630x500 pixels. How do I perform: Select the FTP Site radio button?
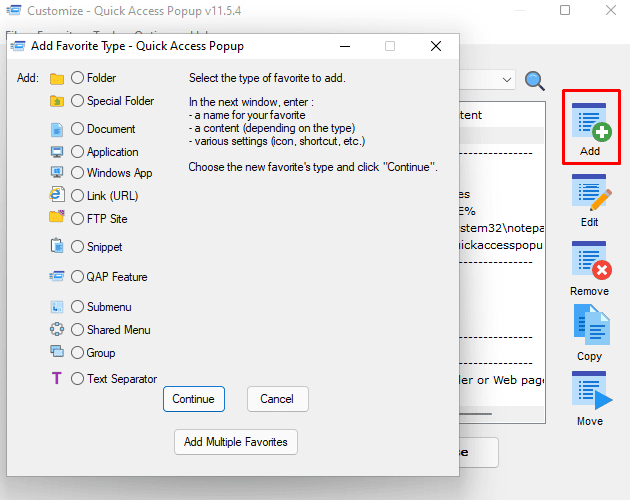click(x=77, y=219)
